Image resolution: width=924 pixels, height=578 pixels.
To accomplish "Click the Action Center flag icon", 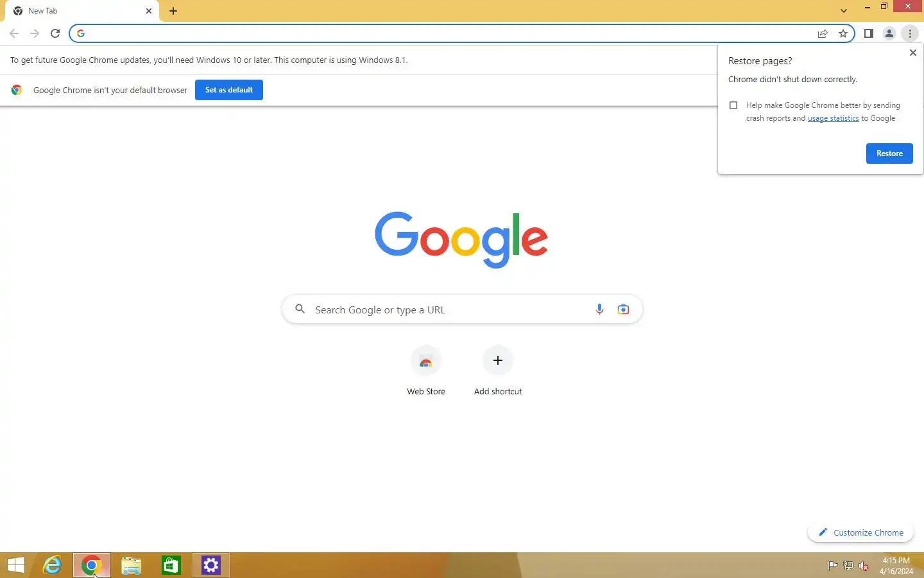I will [x=832, y=566].
